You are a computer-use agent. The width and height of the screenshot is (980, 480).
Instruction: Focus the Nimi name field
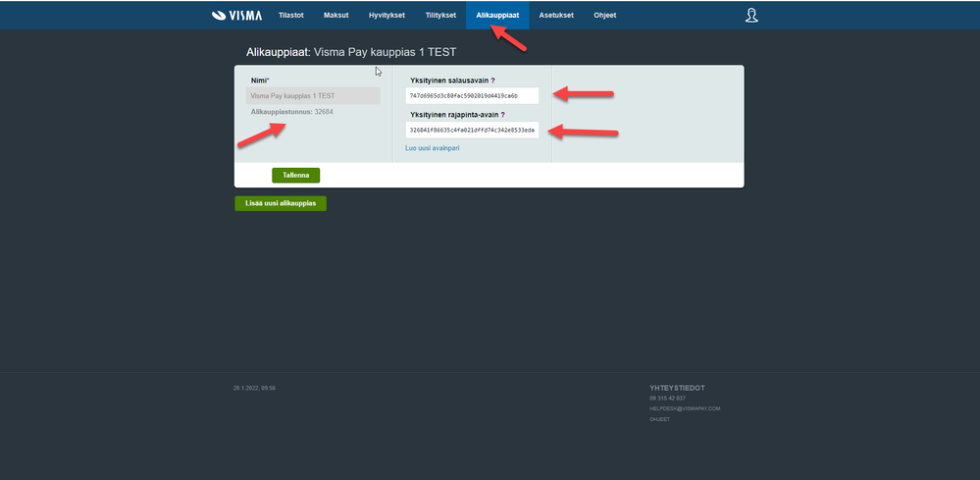pos(313,95)
